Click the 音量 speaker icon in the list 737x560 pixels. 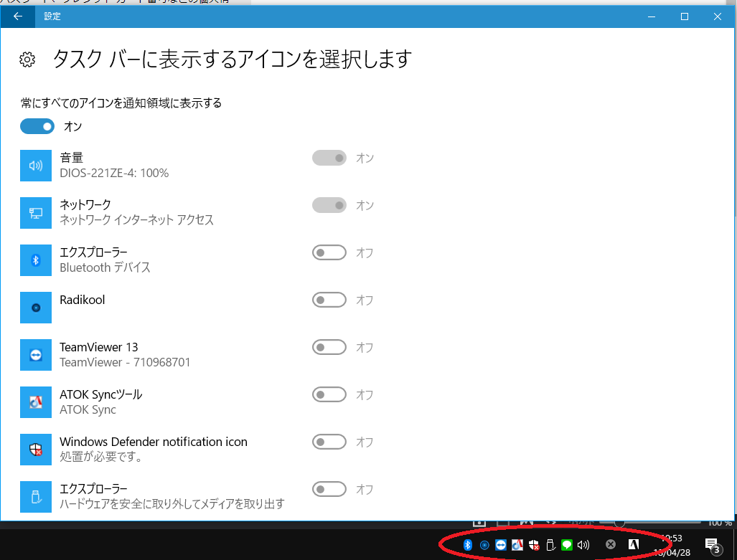(x=36, y=166)
